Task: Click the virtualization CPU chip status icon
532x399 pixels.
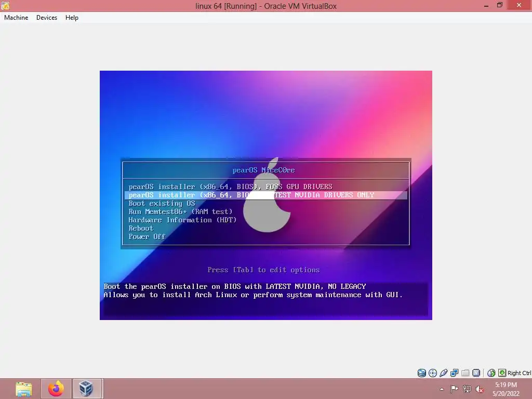Action: click(476, 373)
